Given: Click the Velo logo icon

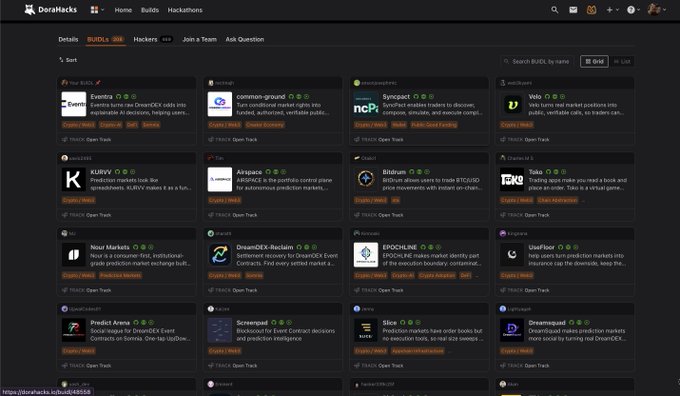Looking at the screenshot, I should [512, 104].
